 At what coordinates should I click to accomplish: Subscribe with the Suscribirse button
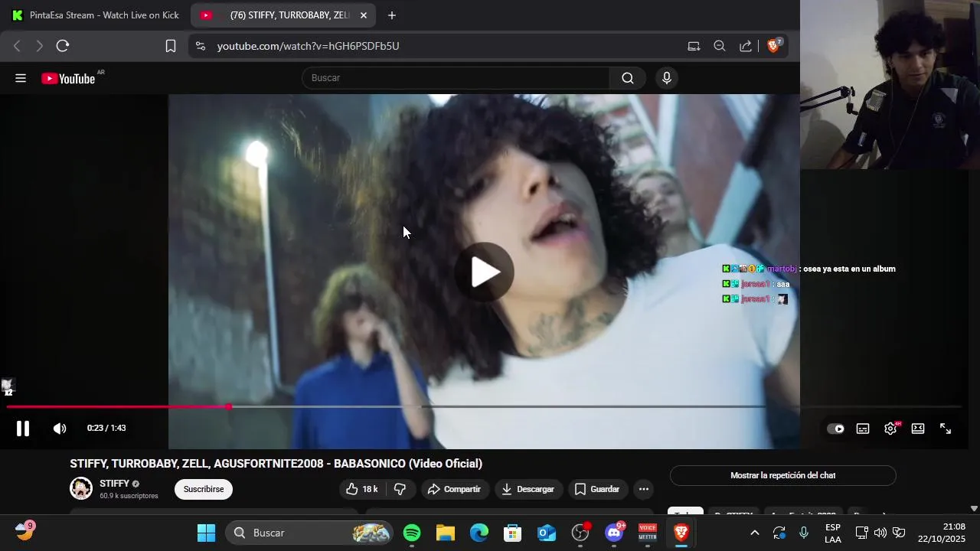204,489
